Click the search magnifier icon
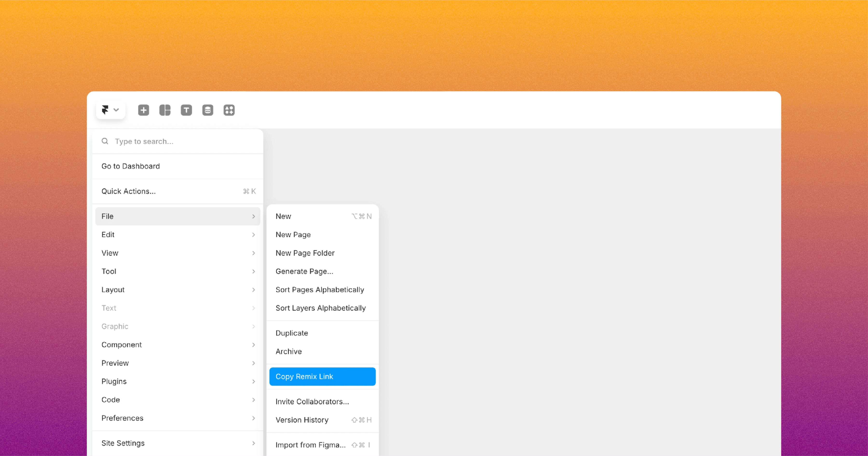The width and height of the screenshot is (868, 456). (x=105, y=141)
